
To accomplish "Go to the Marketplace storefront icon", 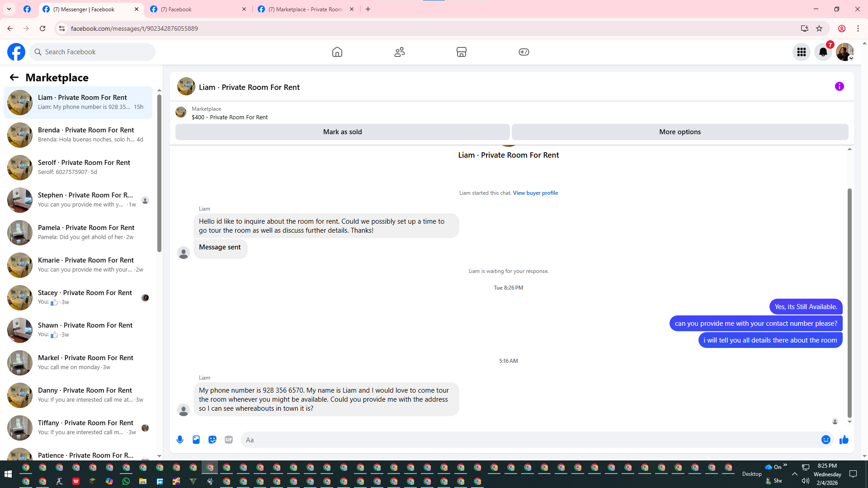I will [x=461, y=52].
